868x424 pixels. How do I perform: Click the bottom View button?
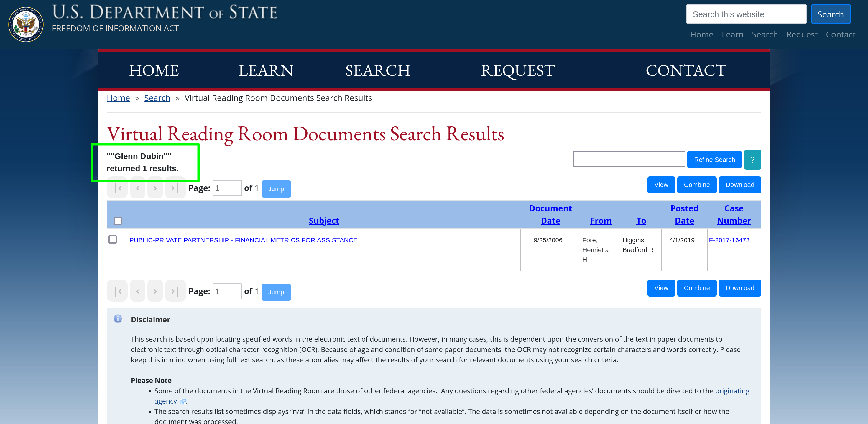click(x=661, y=288)
